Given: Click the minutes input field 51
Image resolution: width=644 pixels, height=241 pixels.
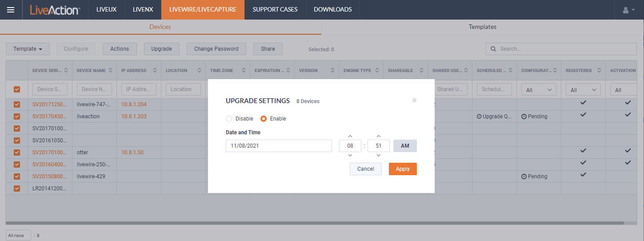Looking at the screenshot, I should [379, 146].
